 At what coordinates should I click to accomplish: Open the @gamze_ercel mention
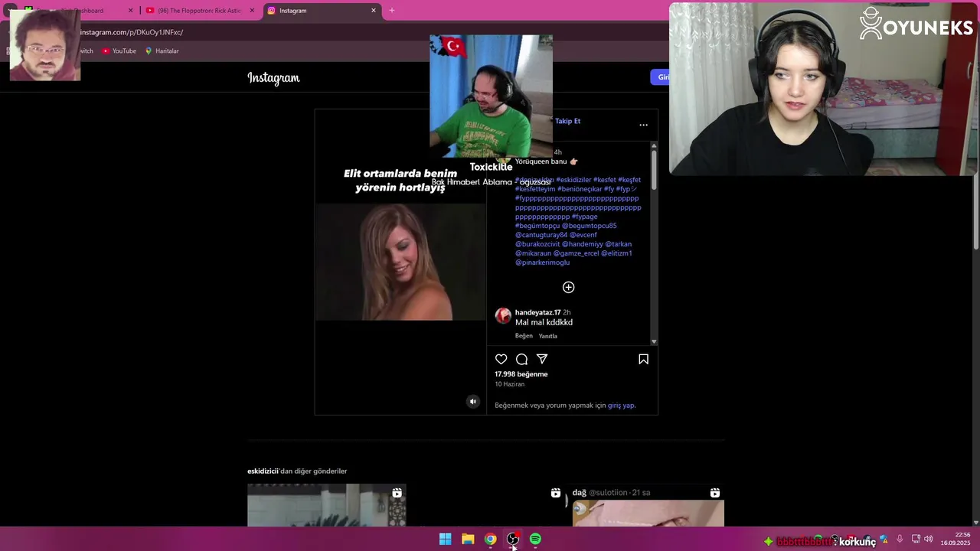coord(576,253)
